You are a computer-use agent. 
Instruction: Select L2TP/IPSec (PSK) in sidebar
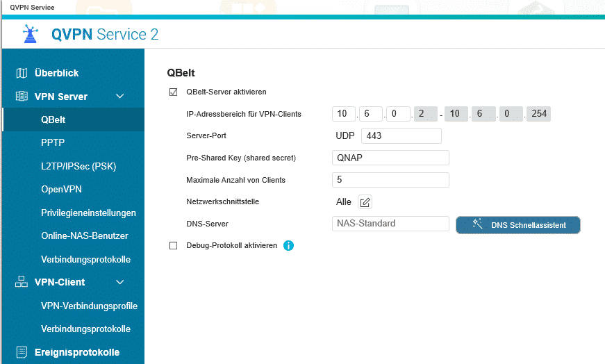[78, 166]
